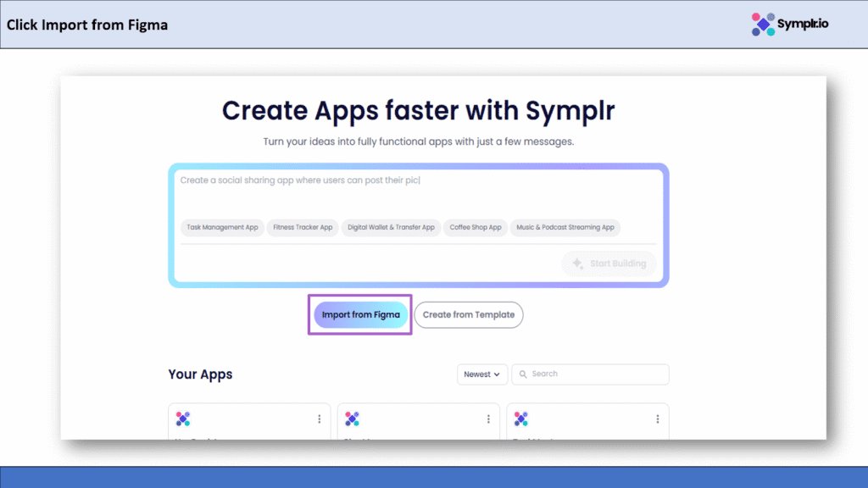Image resolution: width=868 pixels, height=488 pixels.
Task: Choose the Fitness Tracker App suggestion chip
Action: tap(303, 227)
